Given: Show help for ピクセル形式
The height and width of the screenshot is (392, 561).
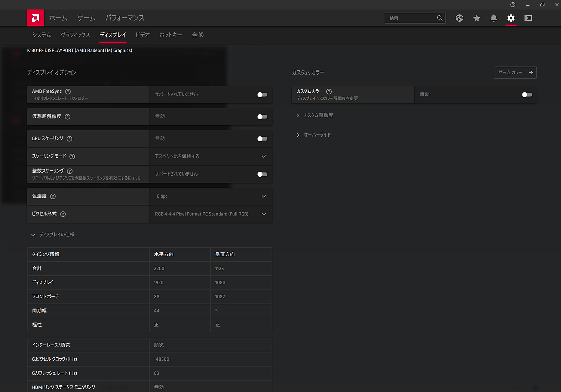Looking at the screenshot, I should click(63, 214).
